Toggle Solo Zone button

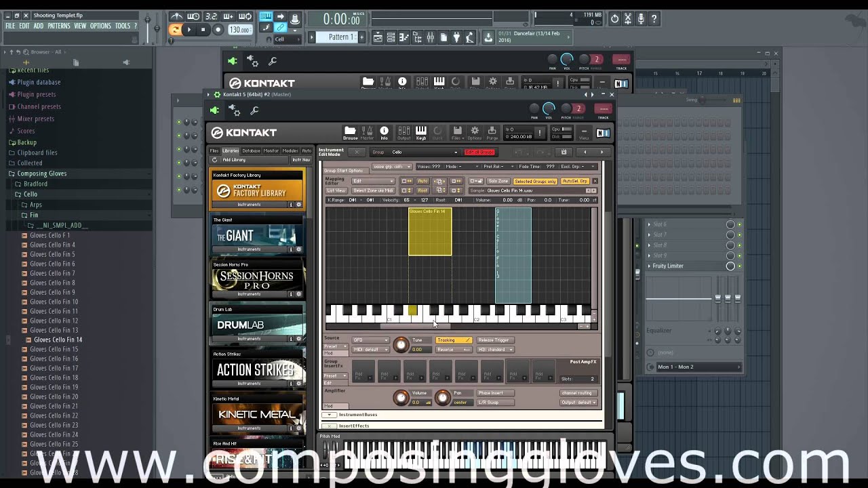[498, 181]
